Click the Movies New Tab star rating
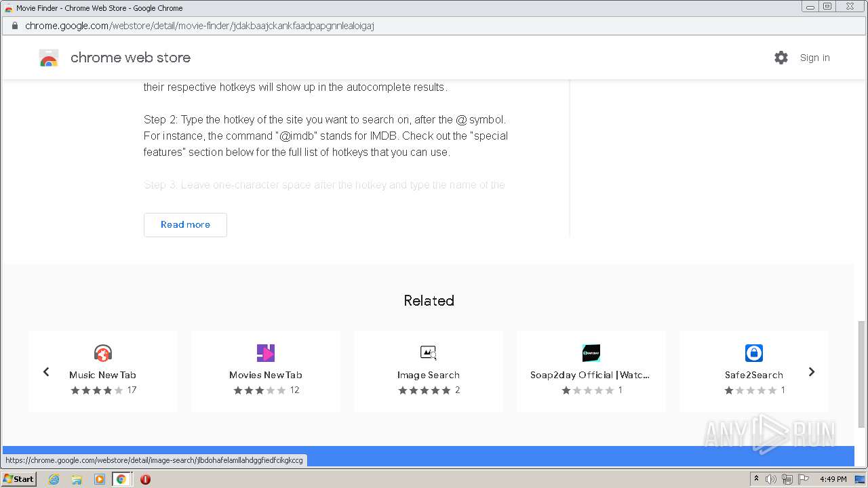Screen dimensions: 868x488 tap(260, 390)
